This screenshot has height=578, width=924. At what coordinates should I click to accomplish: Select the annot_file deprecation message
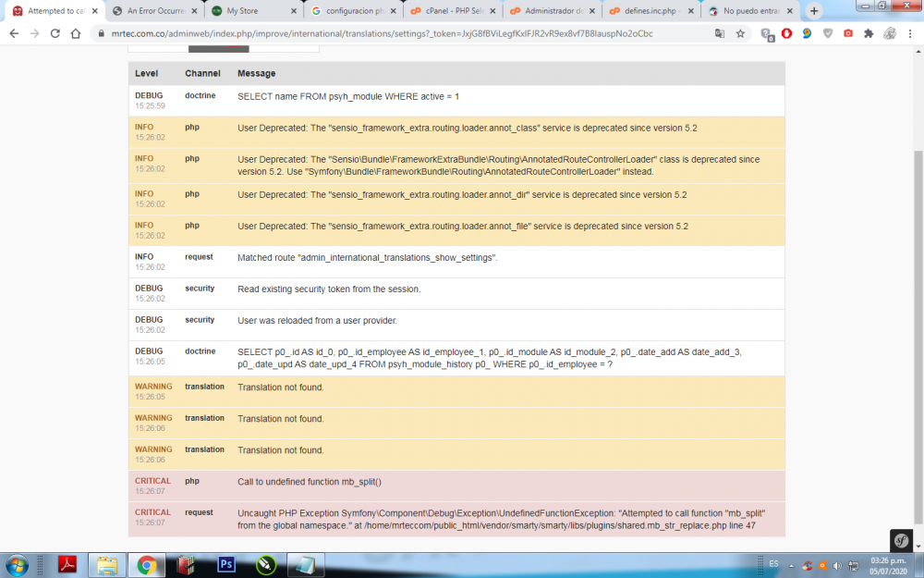[x=463, y=226]
